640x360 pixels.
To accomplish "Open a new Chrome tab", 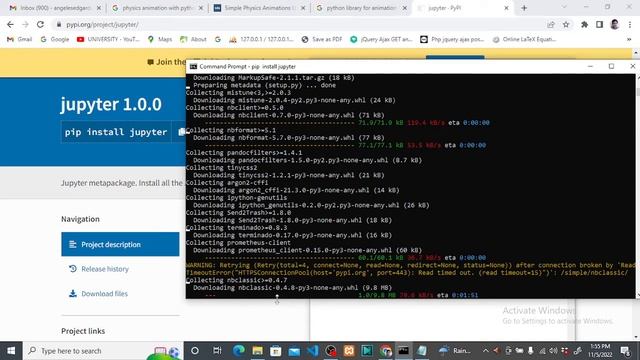I will point(524,8).
